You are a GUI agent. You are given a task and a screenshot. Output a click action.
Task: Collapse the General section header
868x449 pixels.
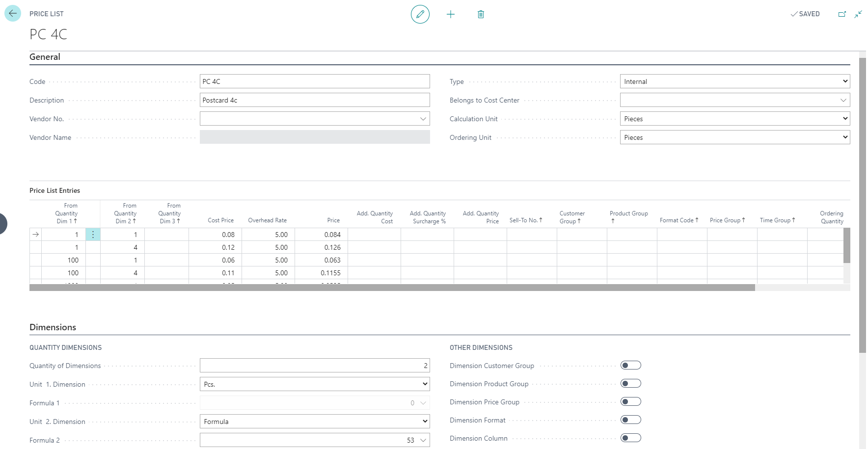[x=45, y=57]
